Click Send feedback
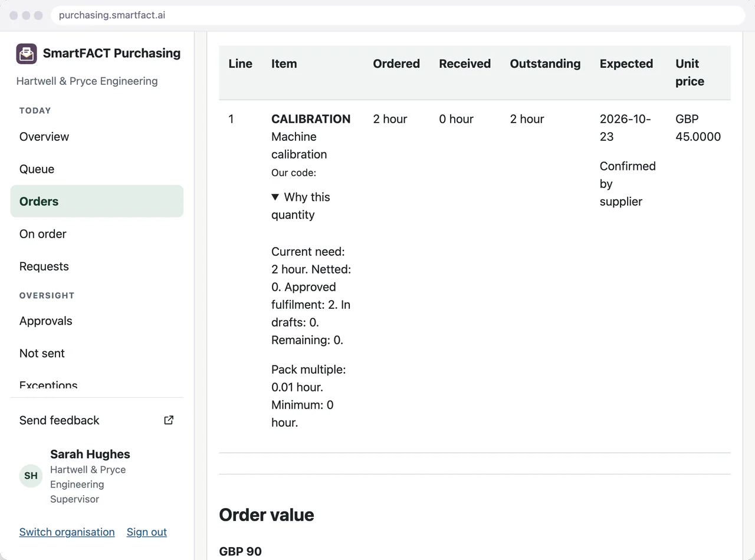 tap(97, 420)
